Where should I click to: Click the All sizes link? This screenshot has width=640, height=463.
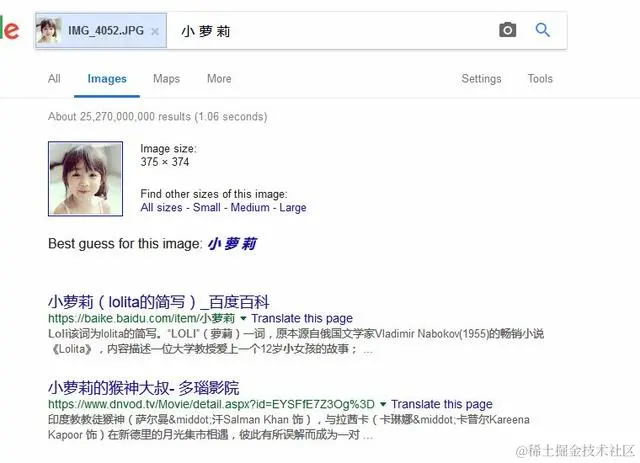(x=161, y=207)
